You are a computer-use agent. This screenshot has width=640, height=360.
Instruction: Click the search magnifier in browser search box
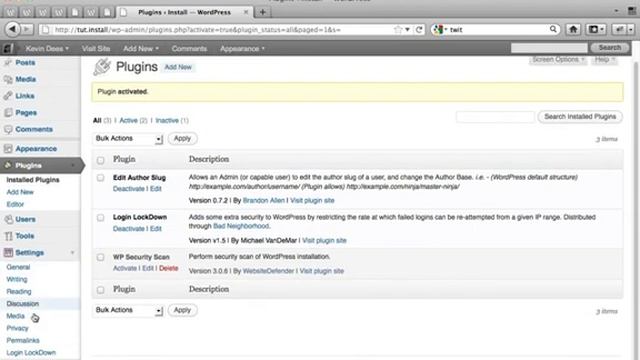pos(553,29)
